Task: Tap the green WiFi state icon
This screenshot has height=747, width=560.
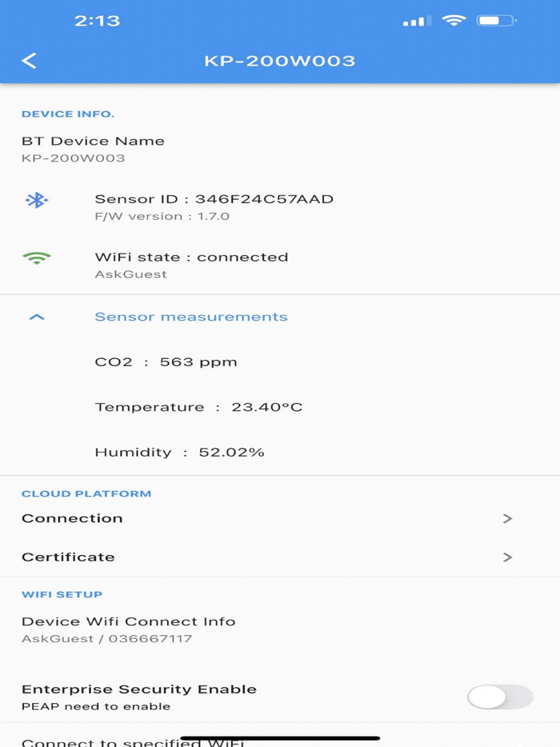Action: pos(38,258)
